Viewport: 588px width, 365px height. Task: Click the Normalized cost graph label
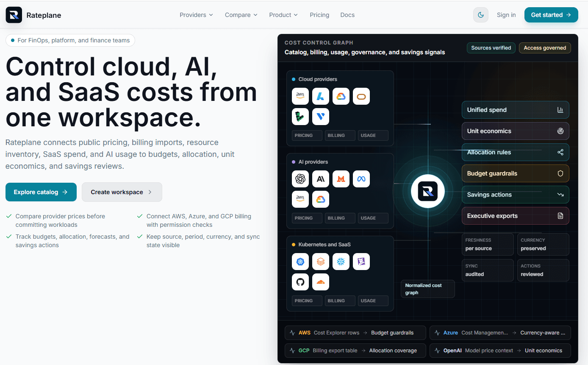(428, 289)
